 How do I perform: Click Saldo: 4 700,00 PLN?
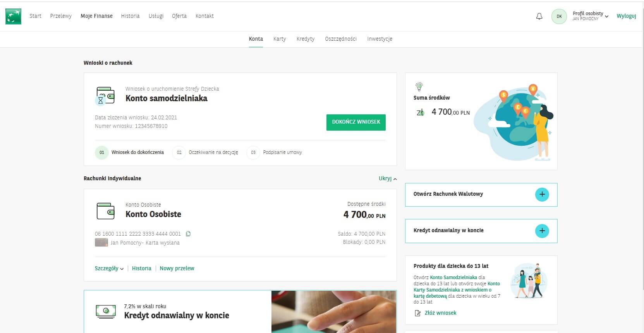point(362,234)
